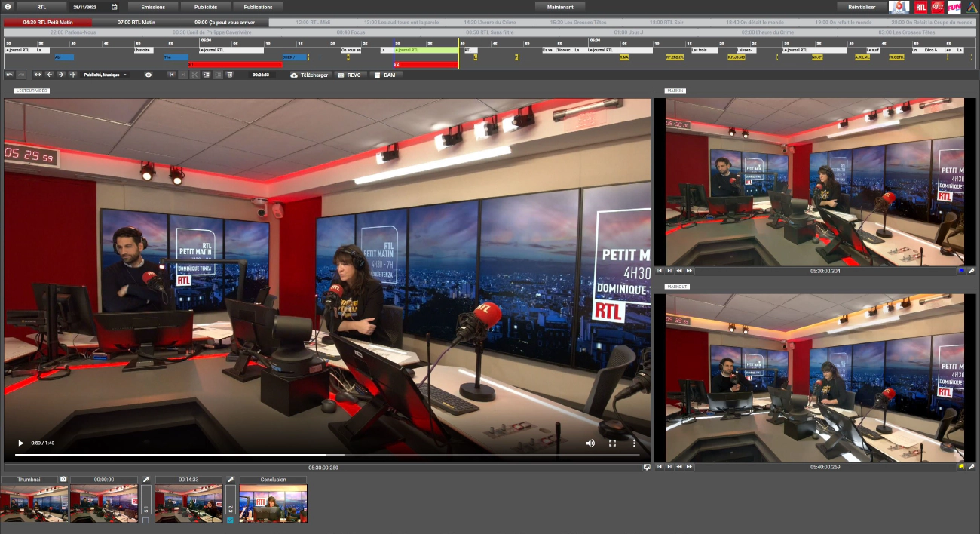Select the 12:00 RTL Midi program
The height and width of the screenshot is (534, 980).
pyautogui.click(x=314, y=23)
